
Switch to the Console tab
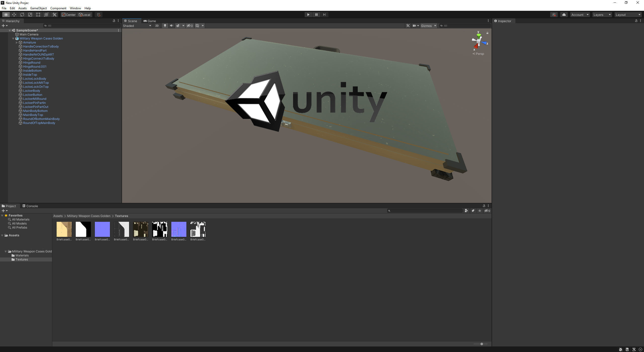point(30,206)
